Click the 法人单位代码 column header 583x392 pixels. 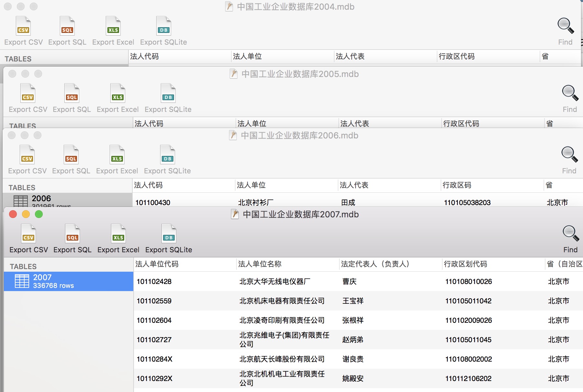coord(157,264)
